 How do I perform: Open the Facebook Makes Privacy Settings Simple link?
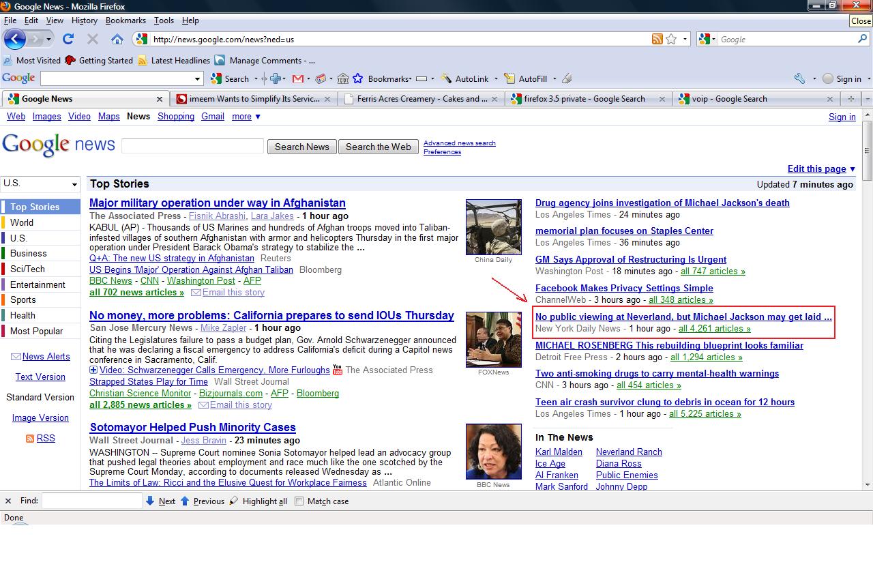[623, 288]
